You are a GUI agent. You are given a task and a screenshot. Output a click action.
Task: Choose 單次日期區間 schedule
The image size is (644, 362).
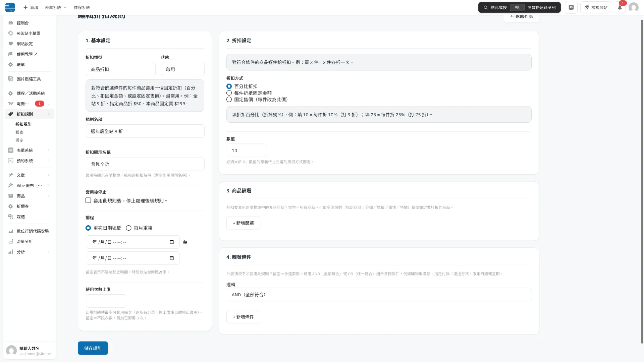coord(88,228)
